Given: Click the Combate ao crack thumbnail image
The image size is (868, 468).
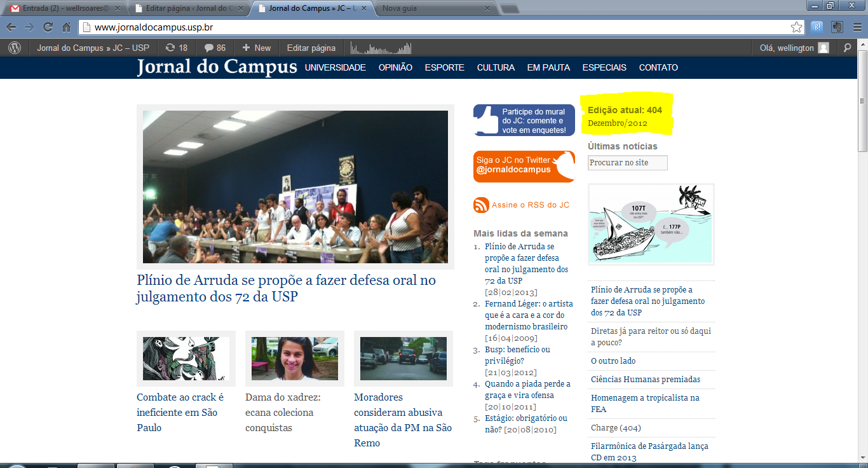Looking at the screenshot, I should 186,359.
